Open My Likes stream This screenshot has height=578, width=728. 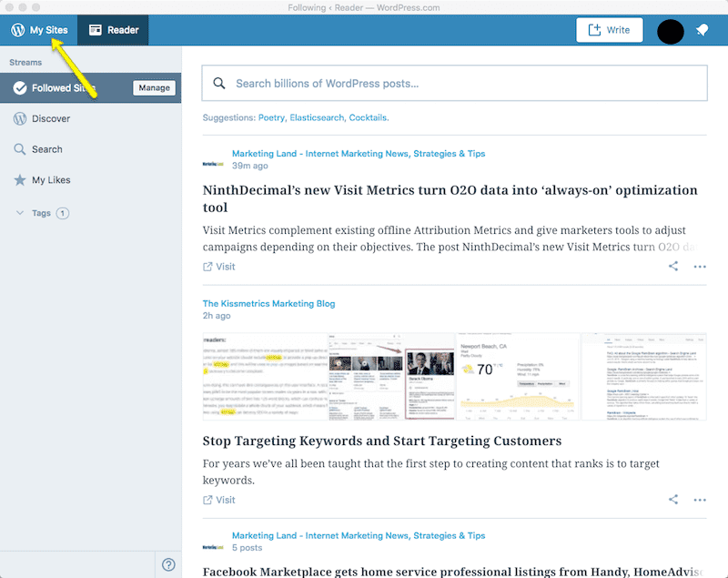point(90,179)
